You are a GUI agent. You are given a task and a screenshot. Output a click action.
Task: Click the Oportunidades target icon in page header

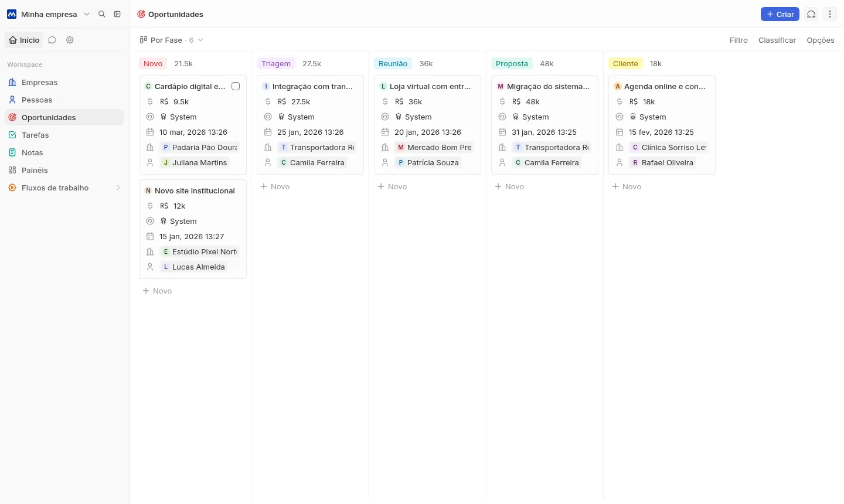tap(141, 14)
